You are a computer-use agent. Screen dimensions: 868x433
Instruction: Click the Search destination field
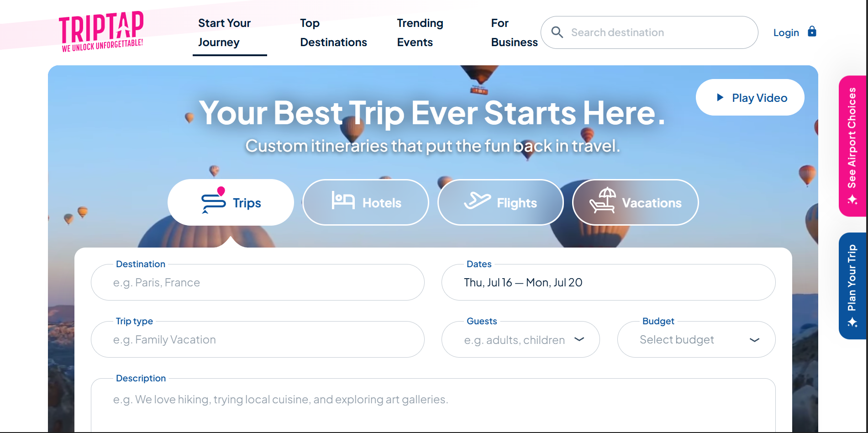[658, 32]
